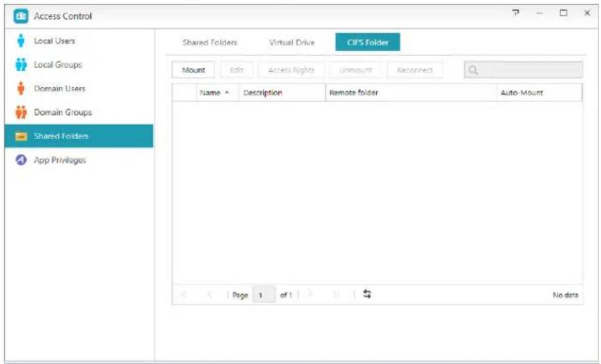Minimize the Access Control window
The width and height of the screenshot is (601, 364).
pos(539,13)
